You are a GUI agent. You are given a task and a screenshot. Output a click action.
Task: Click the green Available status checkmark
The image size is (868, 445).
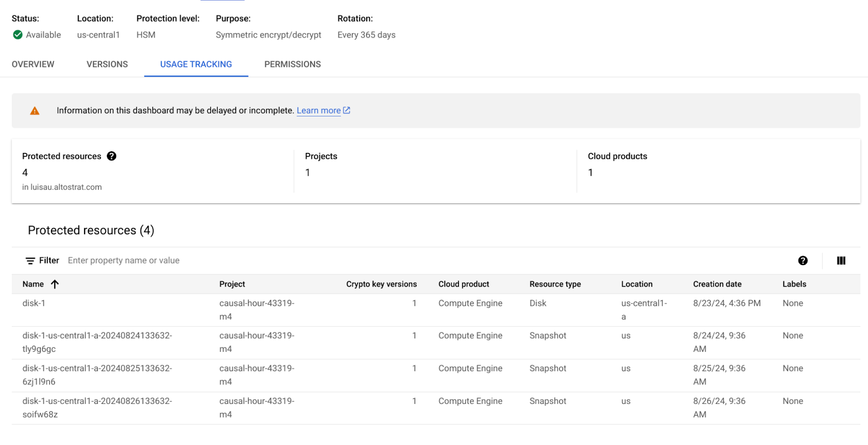pyautogui.click(x=18, y=35)
